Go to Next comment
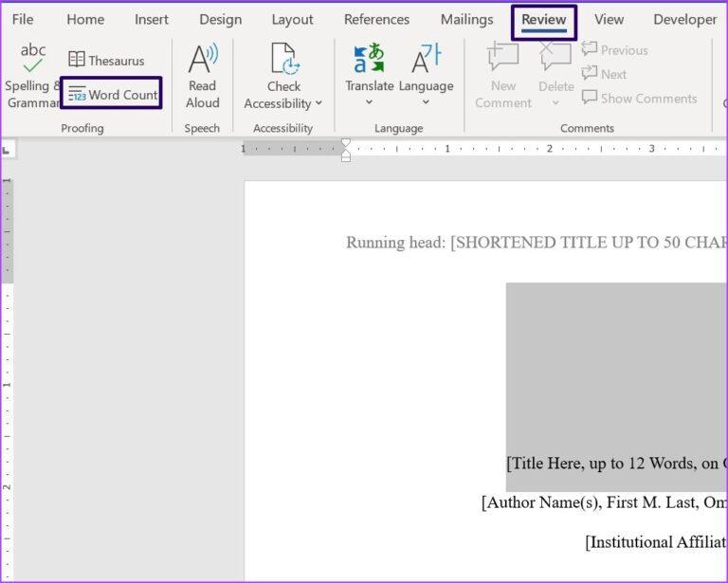 pos(604,74)
